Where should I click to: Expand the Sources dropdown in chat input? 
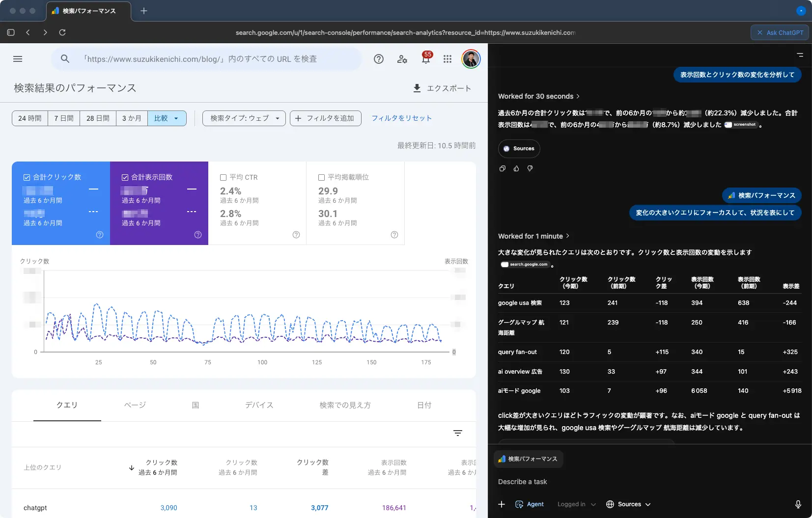tap(629, 504)
